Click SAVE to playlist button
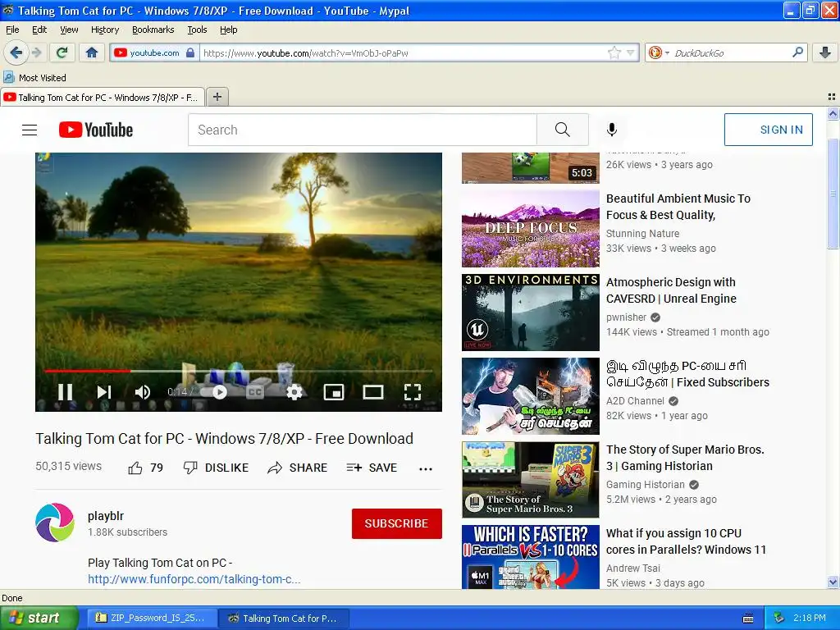Image resolution: width=840 pixels, height=630 pixels. [x=372, y=468]
